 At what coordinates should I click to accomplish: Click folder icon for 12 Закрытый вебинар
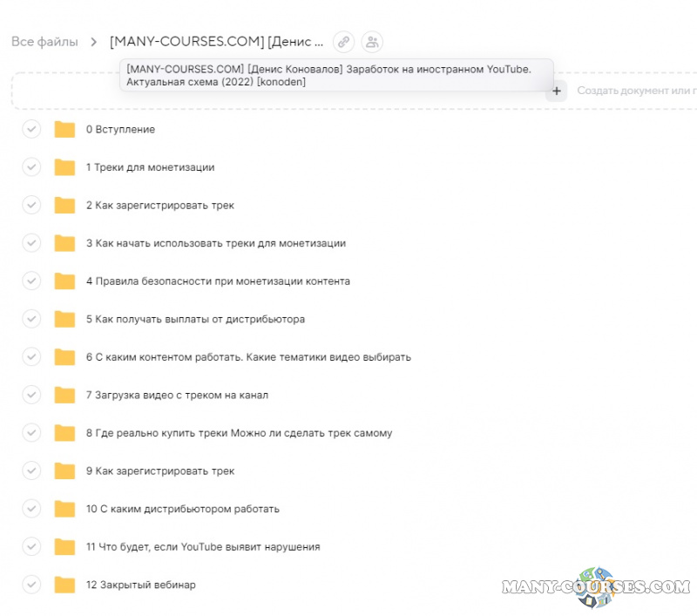click(64, 585)
